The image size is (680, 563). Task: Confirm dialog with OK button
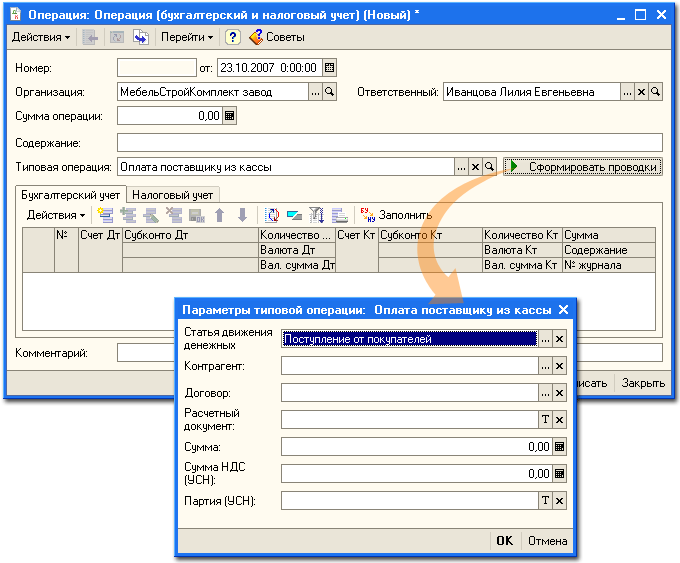click(x=504, y=541)
